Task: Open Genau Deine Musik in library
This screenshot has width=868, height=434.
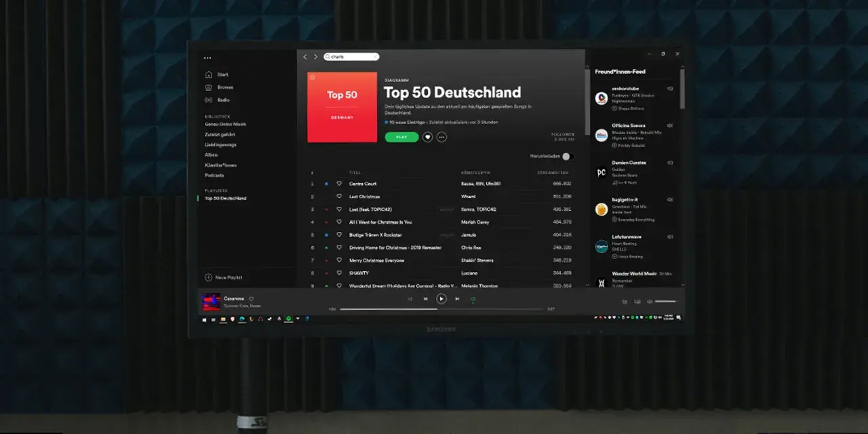Action: (225, 124)
